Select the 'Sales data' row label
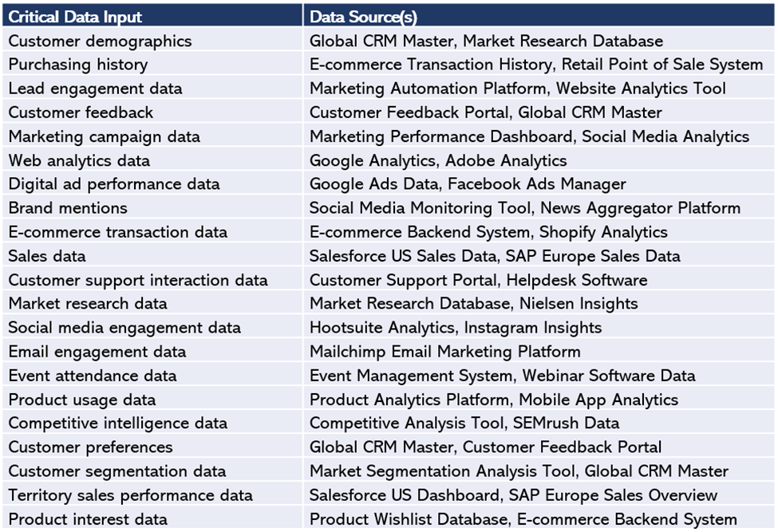The height and width of the screenshot is (532, 778). pos(47,256)
